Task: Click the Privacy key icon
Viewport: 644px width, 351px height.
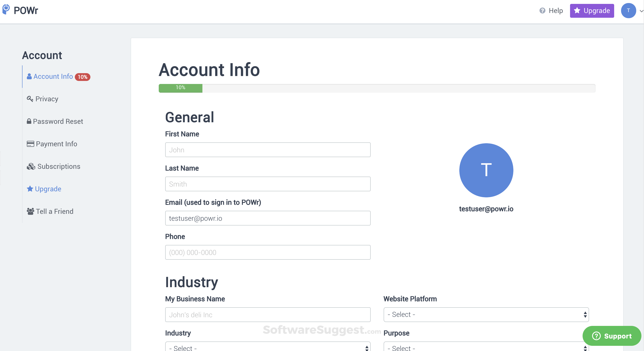Action: coord(30,99)
